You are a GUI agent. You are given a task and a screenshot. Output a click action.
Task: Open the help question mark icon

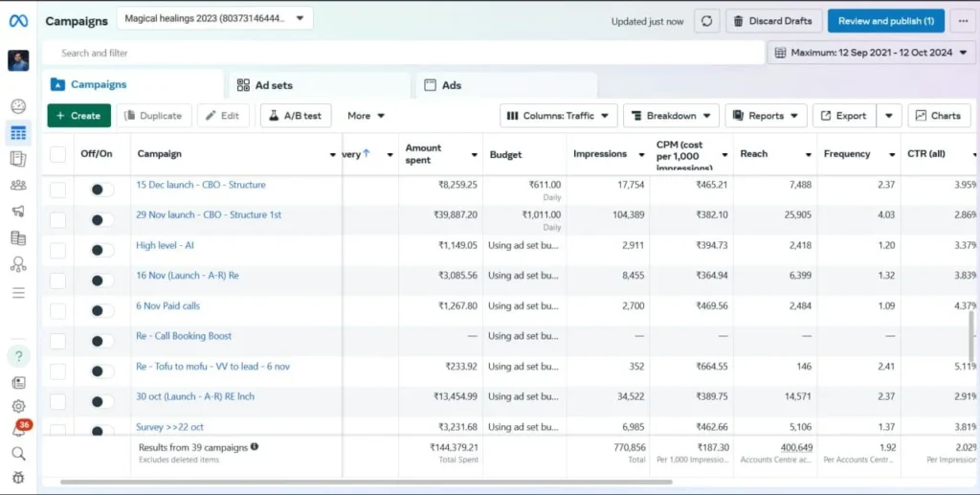pyautogui.click(x=18, y=356)
